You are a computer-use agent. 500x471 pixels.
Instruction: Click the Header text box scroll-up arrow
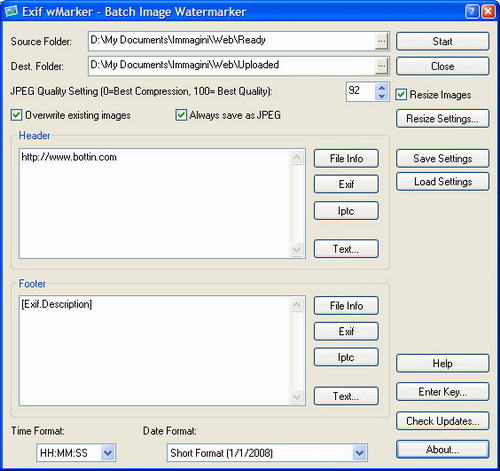coord(297,158)
